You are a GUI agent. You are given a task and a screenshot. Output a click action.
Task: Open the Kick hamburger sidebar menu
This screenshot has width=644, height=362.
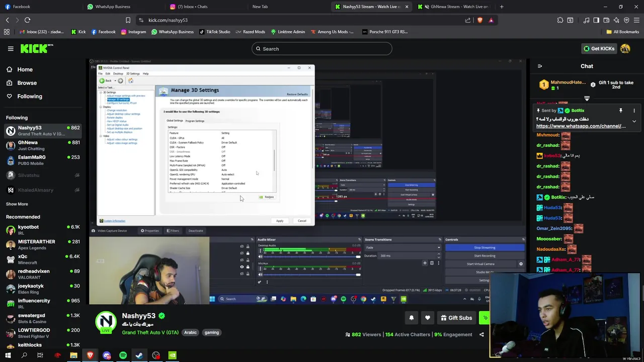coord(11,49)
